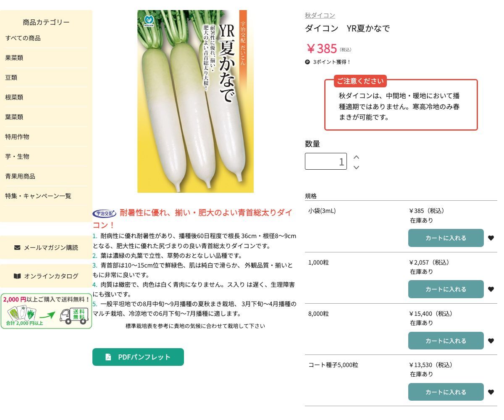This screenshot has width=504, height=420.
Task: Favorite the 8,000粒 option with its heart toggle
Action: (491, 341)
